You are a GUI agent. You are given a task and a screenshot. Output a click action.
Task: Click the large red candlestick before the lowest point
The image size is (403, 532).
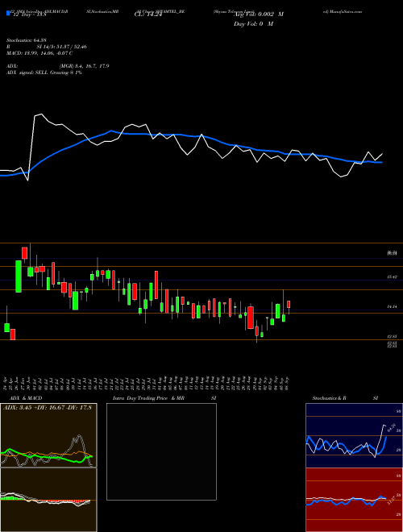251,318
